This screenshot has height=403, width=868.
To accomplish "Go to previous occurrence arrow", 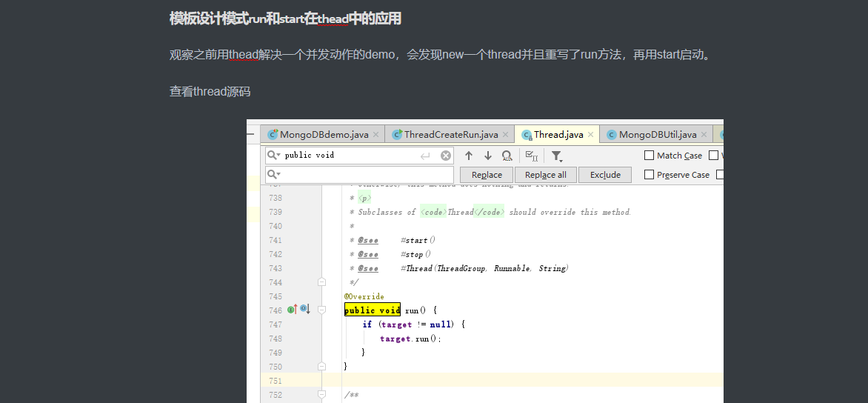I will click(469, 156).
